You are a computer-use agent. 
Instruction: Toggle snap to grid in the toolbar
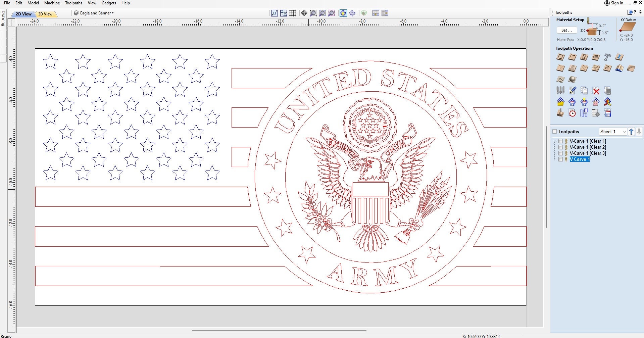(x=292, y=13)
